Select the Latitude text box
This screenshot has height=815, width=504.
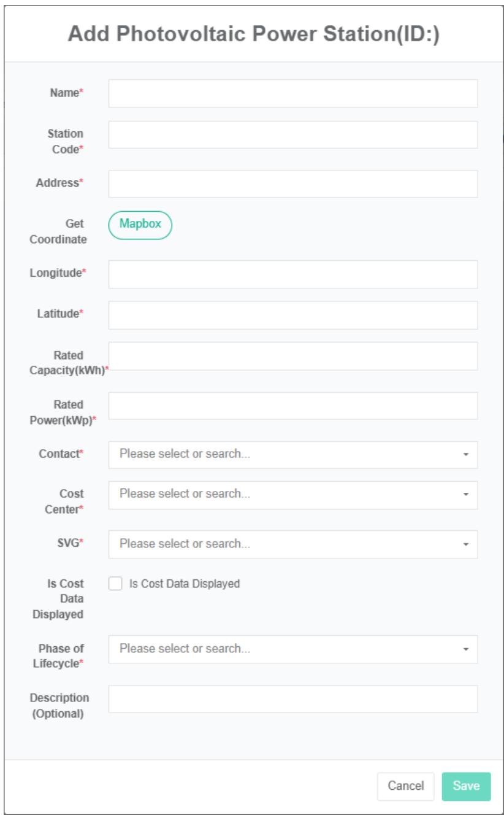[x=292, y=315]
